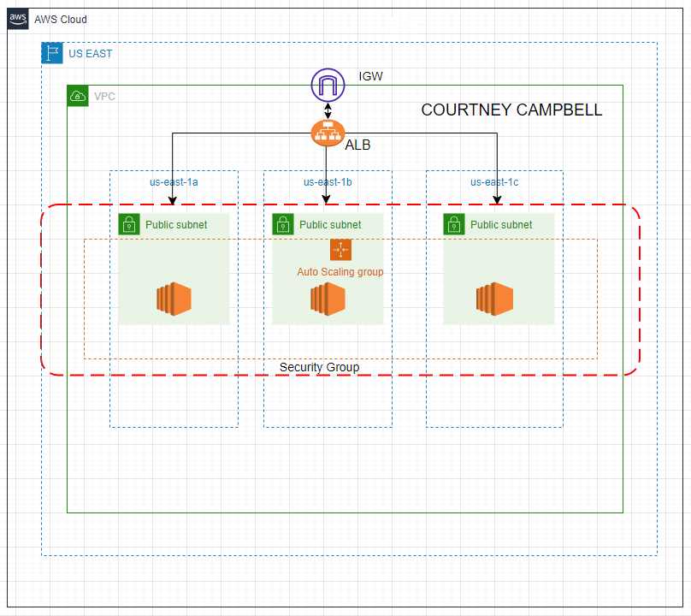This screenshot has width=691, height=616.
Task: Click the ALB text label
Action: [x=358, y=145]
